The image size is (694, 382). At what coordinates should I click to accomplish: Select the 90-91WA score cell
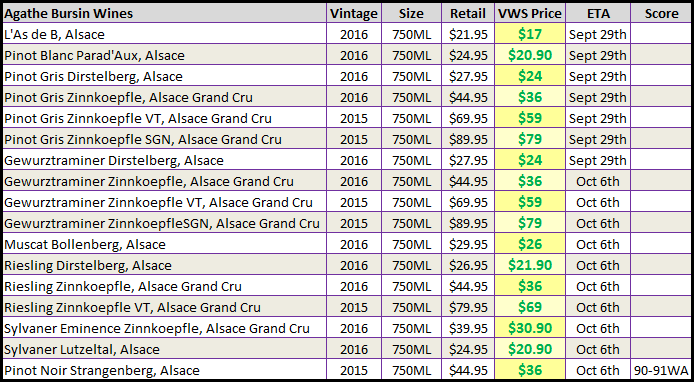[x=661, y=370]
